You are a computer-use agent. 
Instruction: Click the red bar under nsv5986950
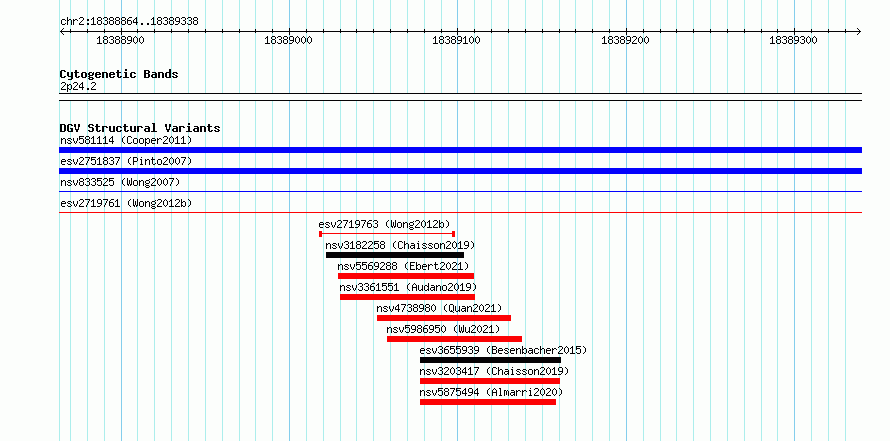(x=455, y=339)
